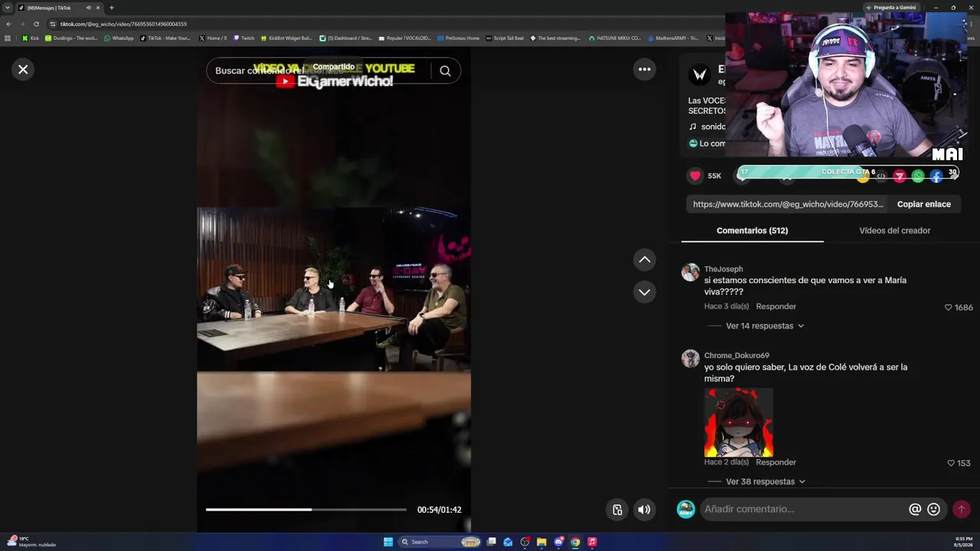Screen dimensions: 980x551
Task: Click the creator's avatar logo in the panel
Action: [700, 74]
